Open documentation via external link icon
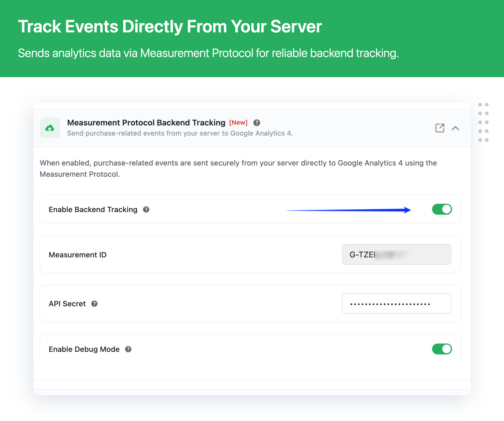 point(440,128)
